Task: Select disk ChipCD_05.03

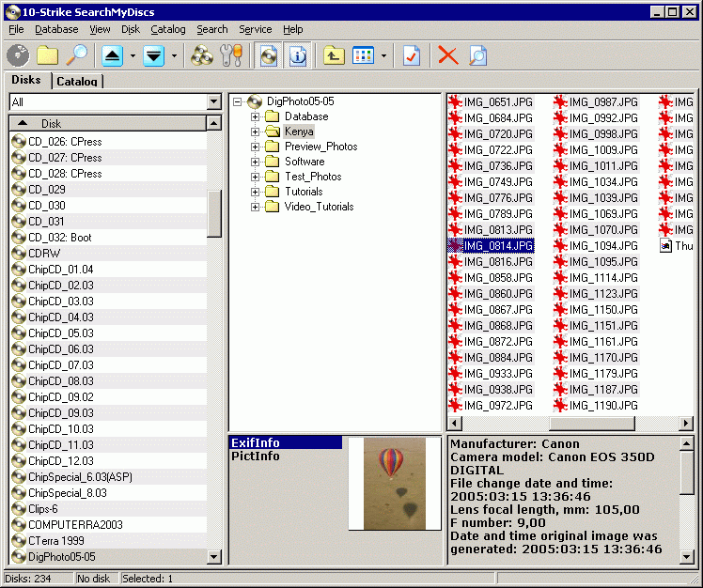Action: pos(61,333)
